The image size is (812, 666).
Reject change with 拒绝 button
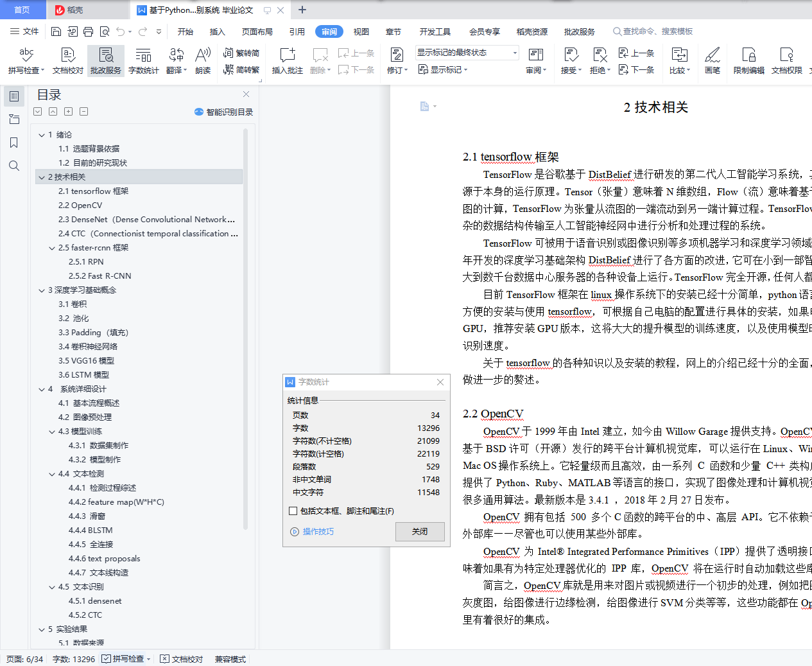pos(600,61)
